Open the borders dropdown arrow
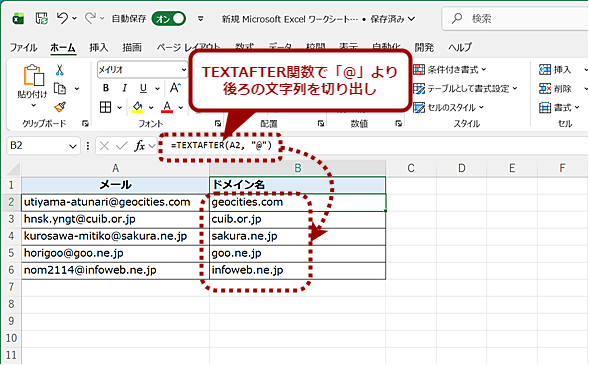 coord(119,107)
